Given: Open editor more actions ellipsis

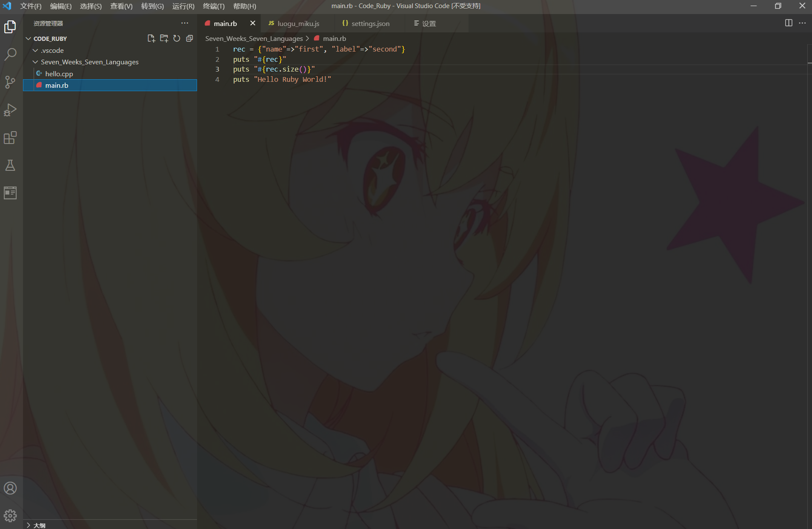Looking at the screenshot, I should 802,23.
